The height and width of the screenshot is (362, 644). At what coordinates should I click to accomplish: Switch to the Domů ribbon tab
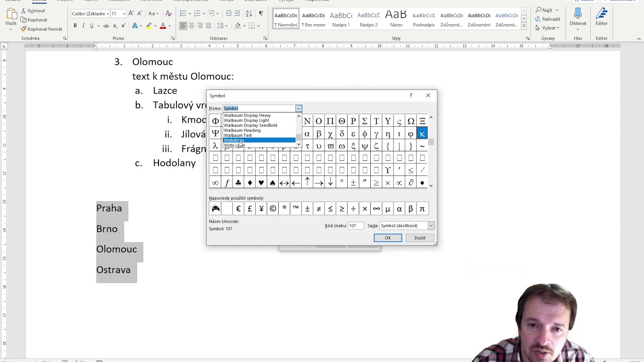point(39,1)
